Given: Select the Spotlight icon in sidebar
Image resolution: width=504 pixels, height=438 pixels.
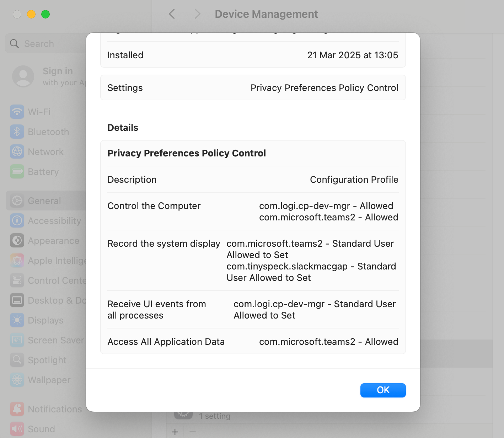Looking at the screenshot, I should [17, 360].
